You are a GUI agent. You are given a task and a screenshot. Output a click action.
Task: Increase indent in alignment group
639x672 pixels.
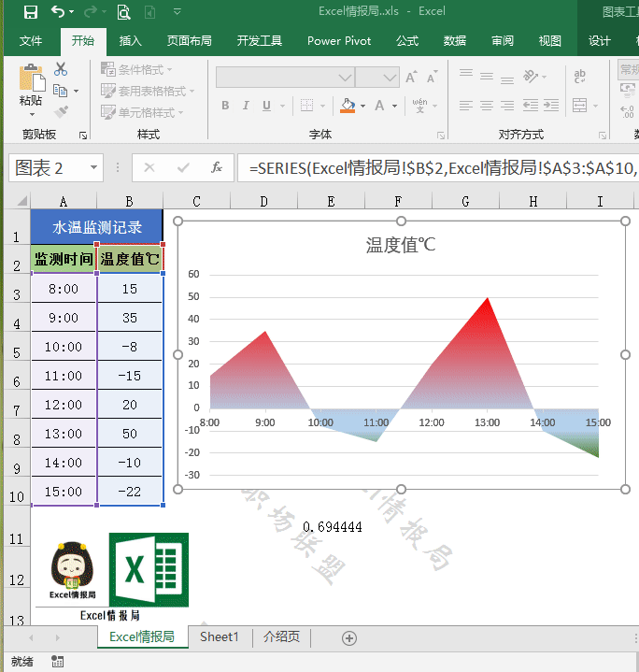point(551,106)
